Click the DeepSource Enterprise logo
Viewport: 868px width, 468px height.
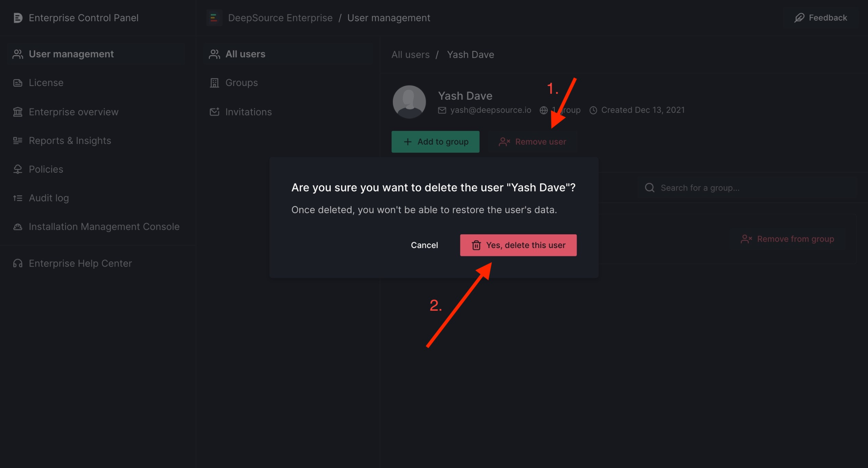pyautogui.click(x=214, y=17)
